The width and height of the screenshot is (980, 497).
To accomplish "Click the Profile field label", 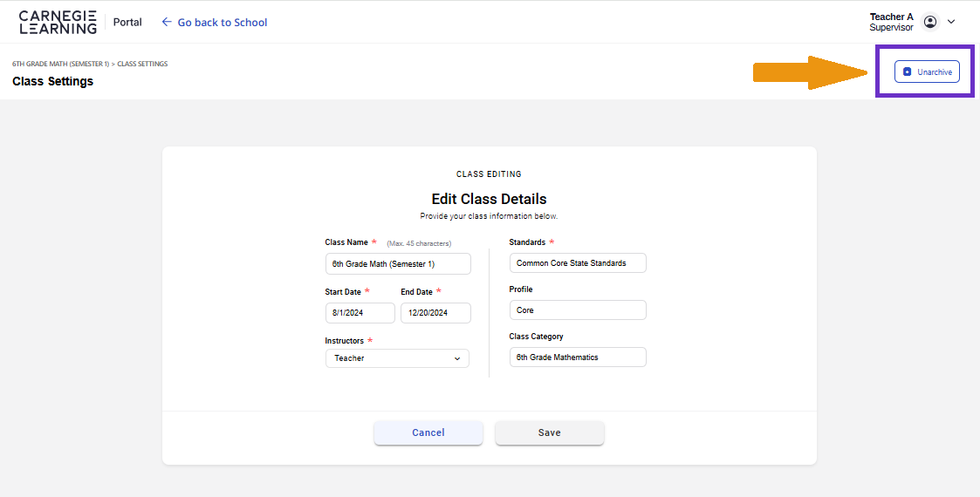I will click(521, 289).
